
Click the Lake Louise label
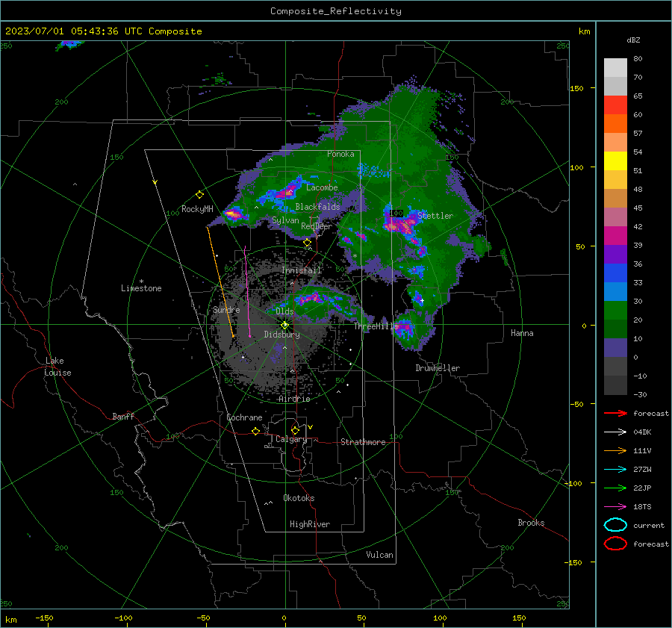point(57,367)
